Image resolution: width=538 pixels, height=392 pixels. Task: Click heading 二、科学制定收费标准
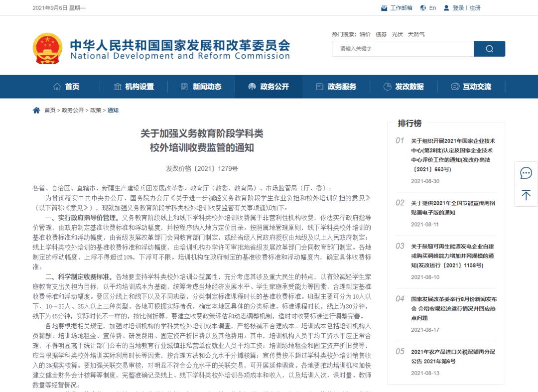coord(79,277)
